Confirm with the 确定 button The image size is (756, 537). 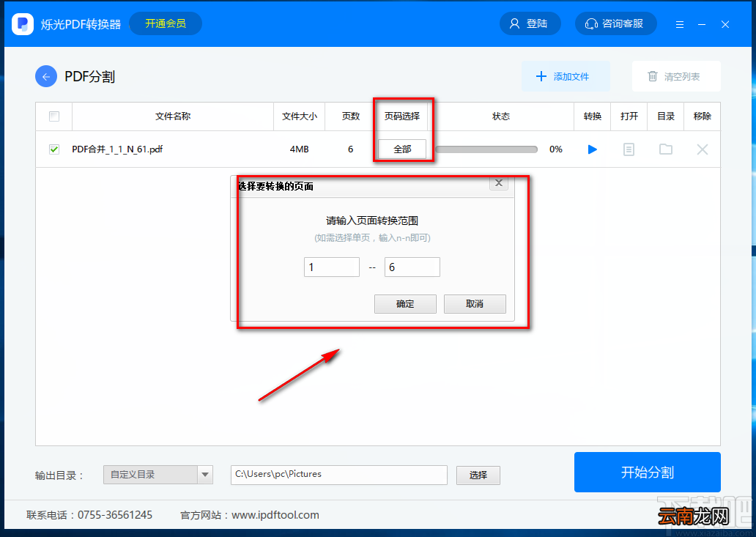click(405, 304)
